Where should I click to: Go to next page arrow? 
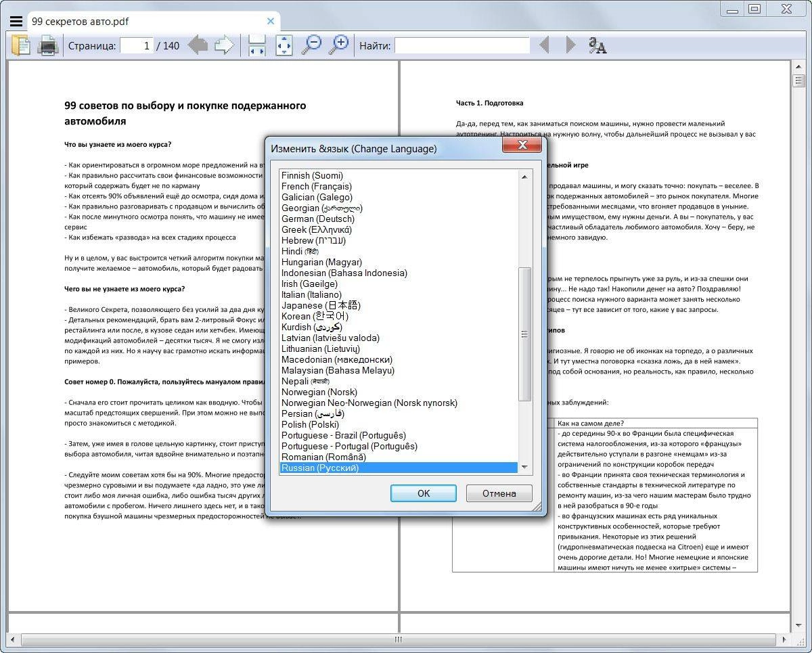[x=224, y=45]
